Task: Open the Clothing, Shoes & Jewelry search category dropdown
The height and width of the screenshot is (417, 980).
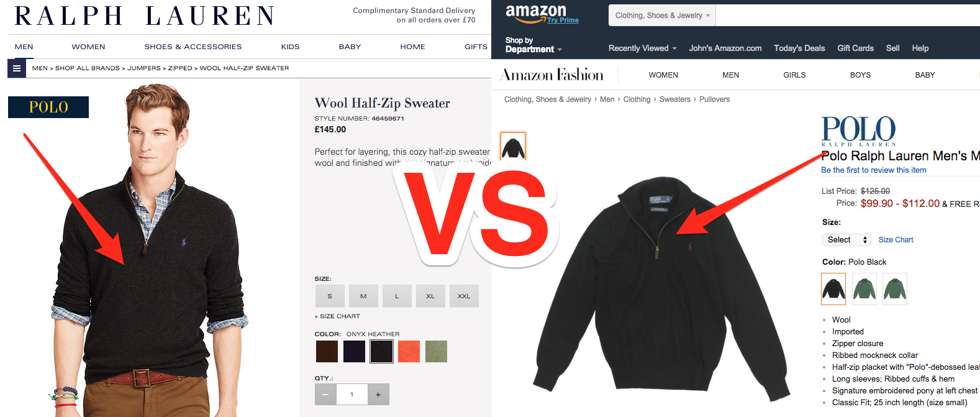Action: (x=662, y=16)
